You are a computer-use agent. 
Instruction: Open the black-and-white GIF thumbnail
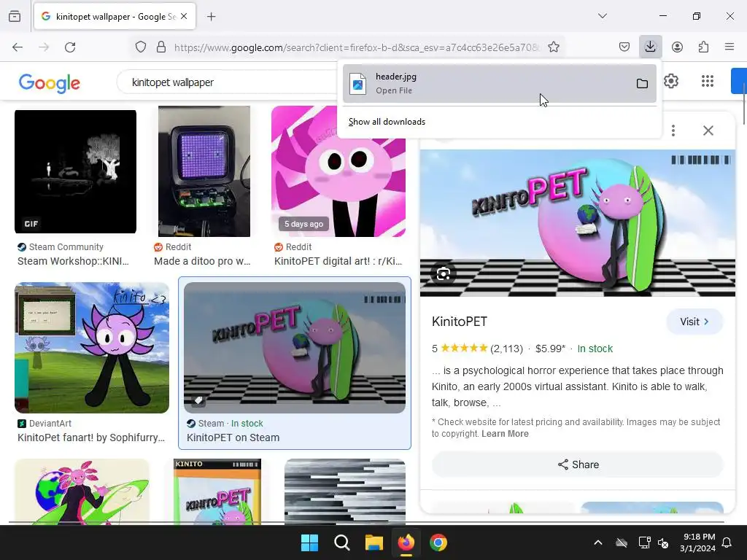(x=75, y=172)
